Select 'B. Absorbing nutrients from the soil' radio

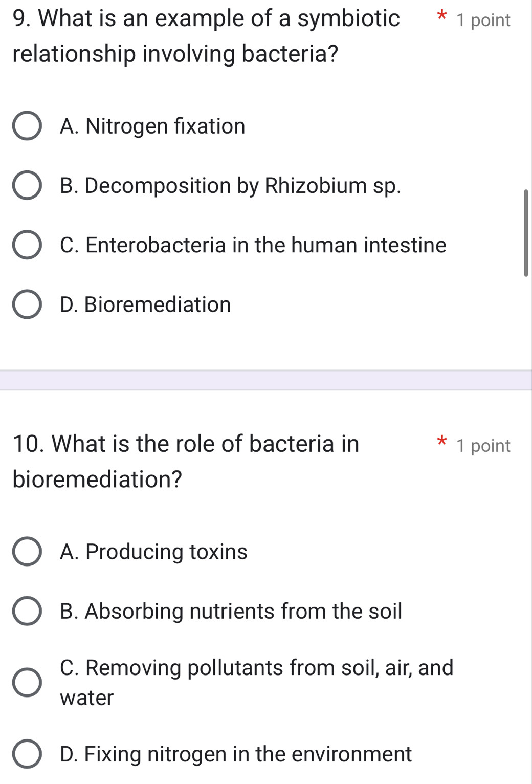coord(27,611)
